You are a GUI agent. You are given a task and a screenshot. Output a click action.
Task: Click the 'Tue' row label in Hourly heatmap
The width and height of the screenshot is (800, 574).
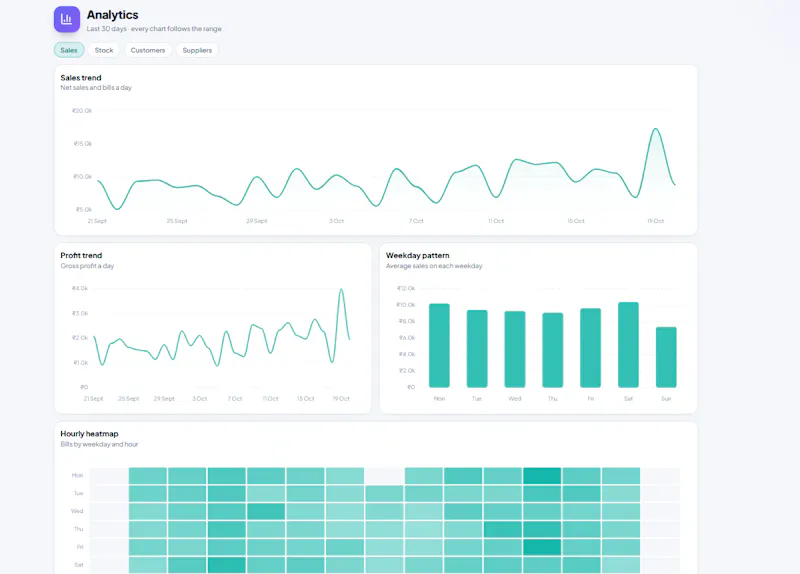click(x=78, y=493)
